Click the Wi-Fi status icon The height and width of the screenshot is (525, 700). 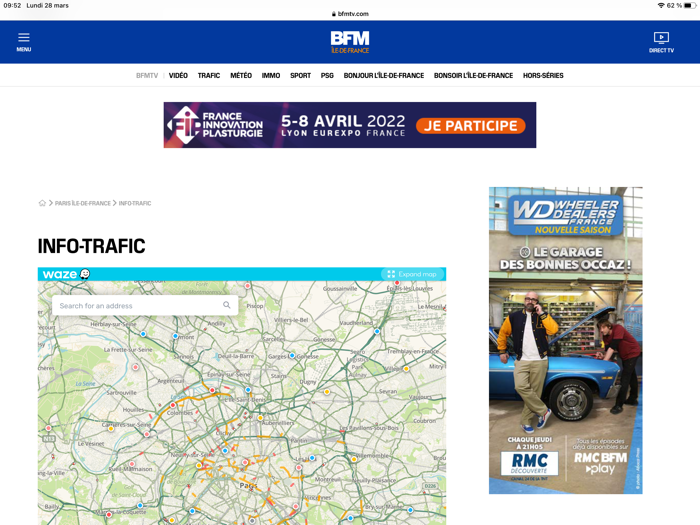click(661, 5)
